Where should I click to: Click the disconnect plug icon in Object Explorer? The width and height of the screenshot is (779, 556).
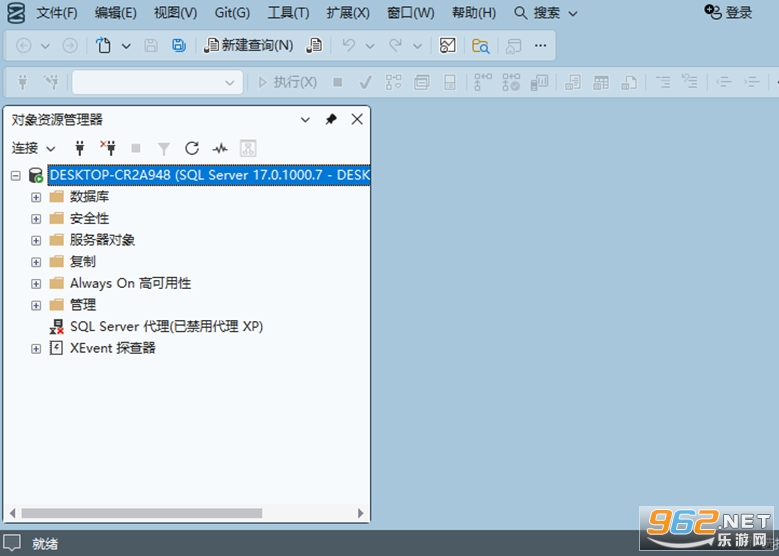click(x=107, y=148)
